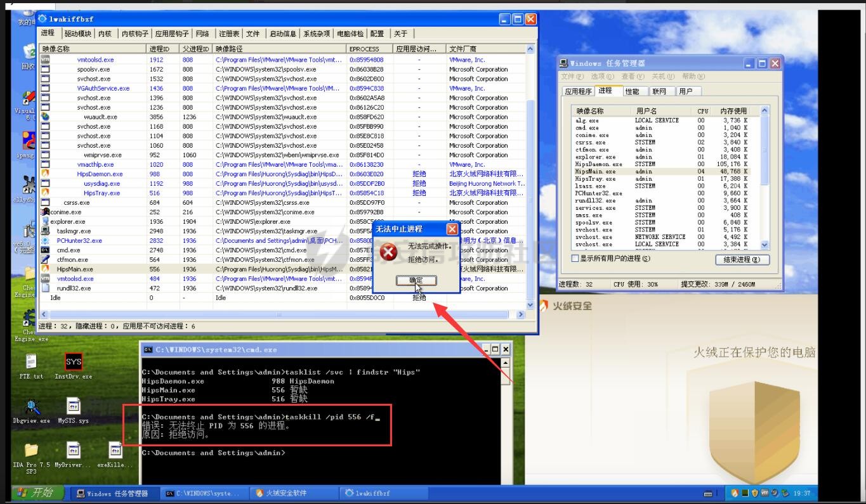This screenshot has width=866, height=504.
Task: Select the exeKille... file on desktop
Action: pos(115,451)
